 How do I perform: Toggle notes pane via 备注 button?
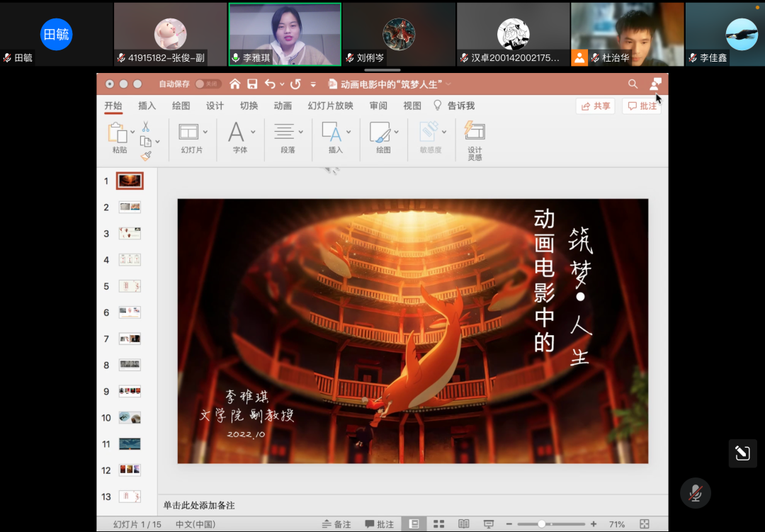point(336,524)
